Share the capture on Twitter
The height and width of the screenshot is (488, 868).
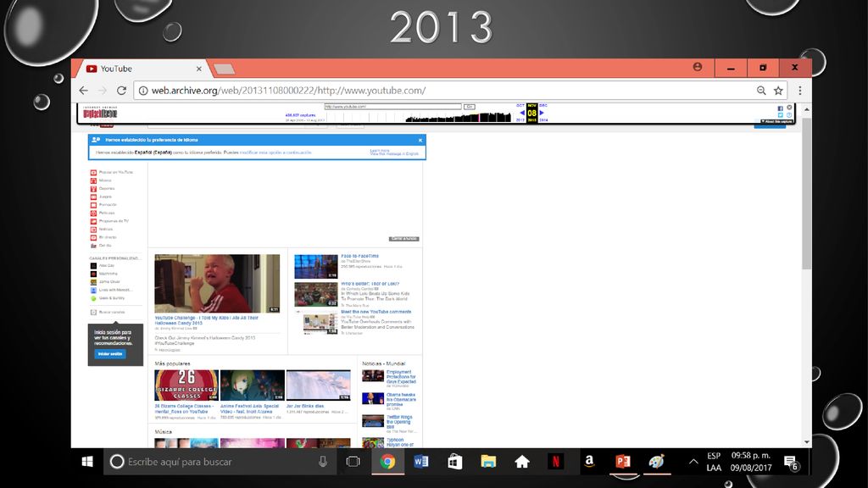tap(780, 115)
